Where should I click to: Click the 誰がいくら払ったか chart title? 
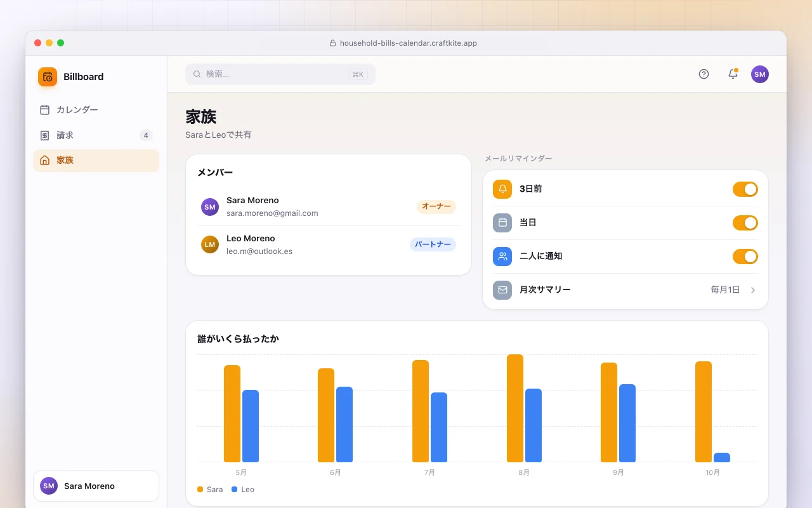pos(238,339)
